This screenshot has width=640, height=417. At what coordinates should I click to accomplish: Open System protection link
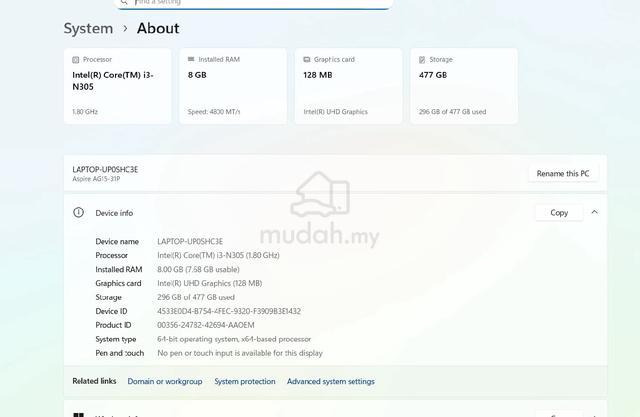[245, 382]
